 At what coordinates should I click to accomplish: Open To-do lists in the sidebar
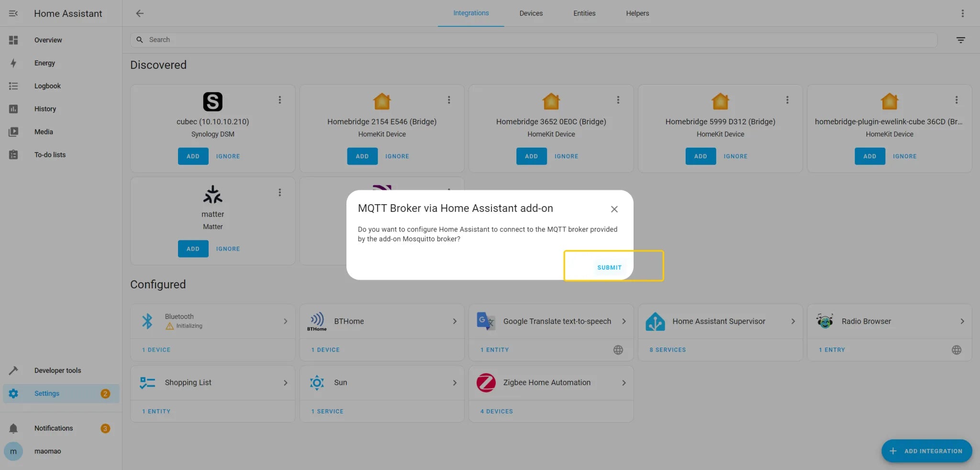(61, 155)
